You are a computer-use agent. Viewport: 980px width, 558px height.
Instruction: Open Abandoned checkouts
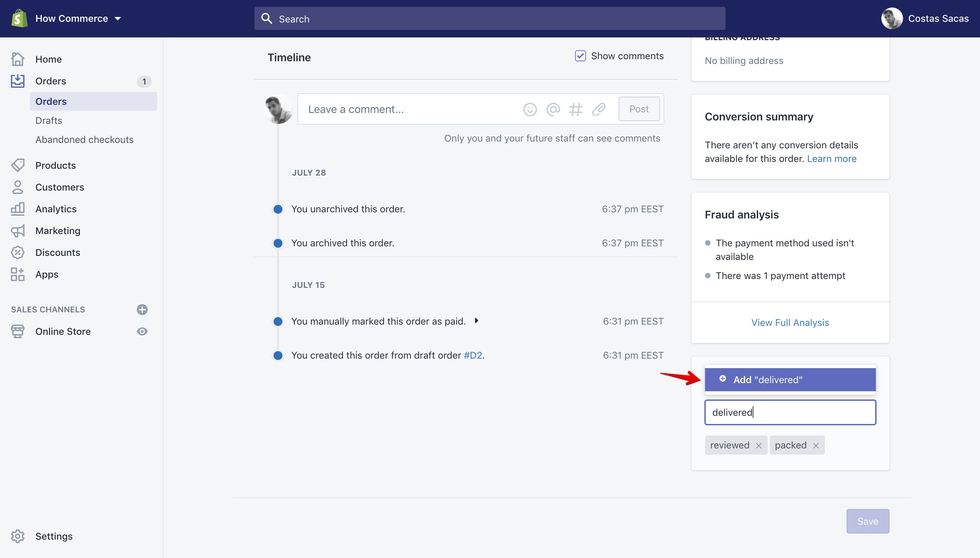[x=84, y=139]
